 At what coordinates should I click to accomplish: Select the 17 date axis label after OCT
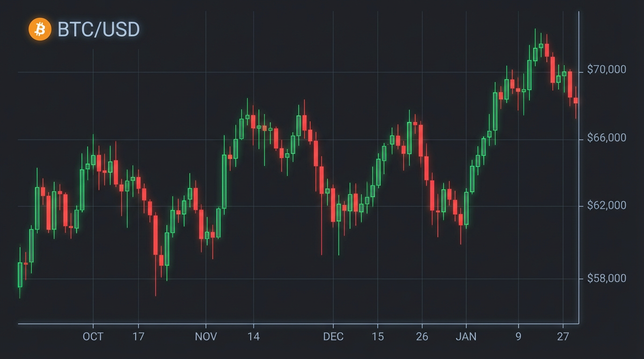pos(138,337)
